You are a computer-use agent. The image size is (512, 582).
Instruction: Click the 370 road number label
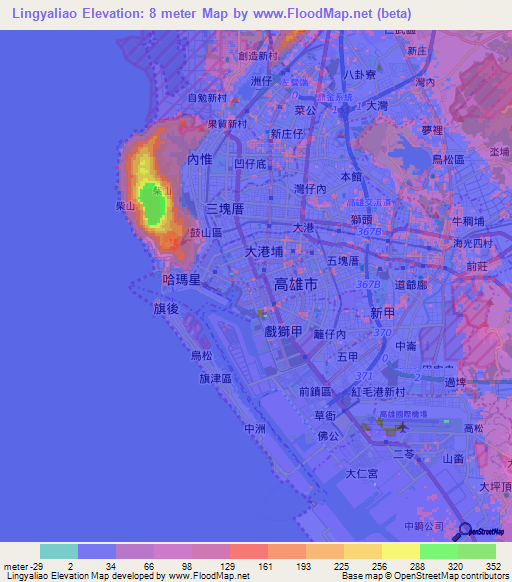pos(382,332)
